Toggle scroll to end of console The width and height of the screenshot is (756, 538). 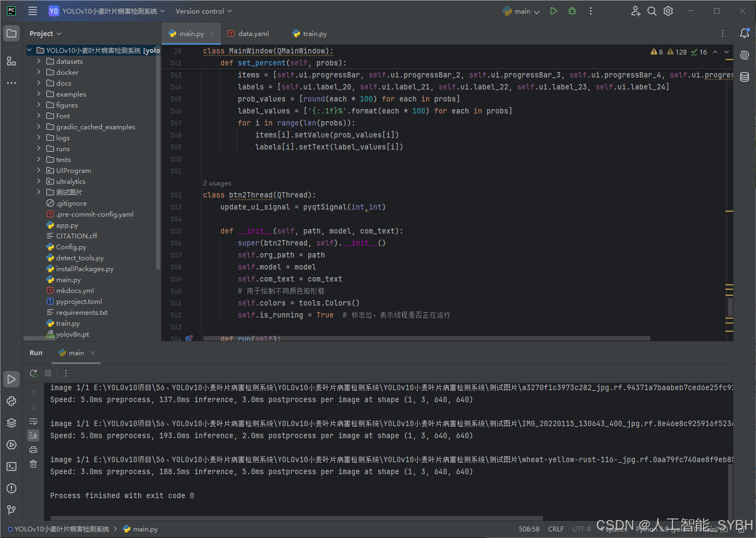tap(33, 435)
